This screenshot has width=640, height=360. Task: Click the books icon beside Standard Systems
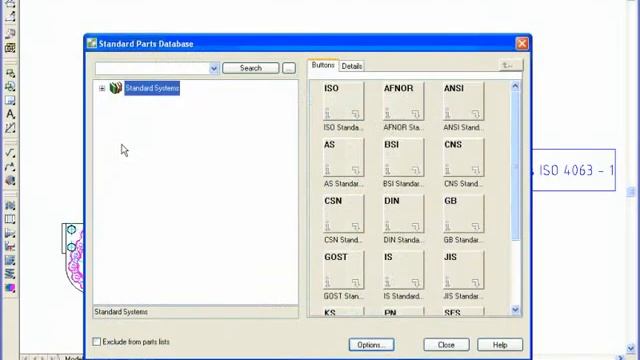(x=116, y=88)
